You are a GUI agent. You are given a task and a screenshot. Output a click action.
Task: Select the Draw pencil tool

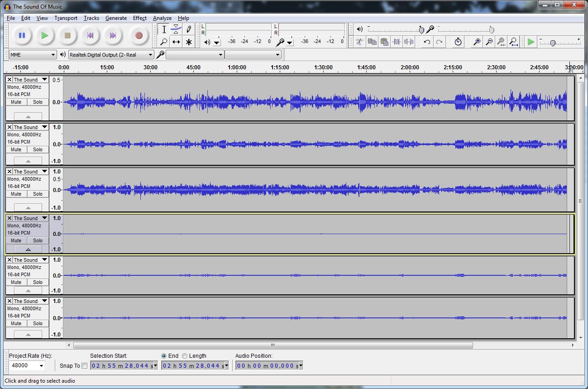pos(189,29)
